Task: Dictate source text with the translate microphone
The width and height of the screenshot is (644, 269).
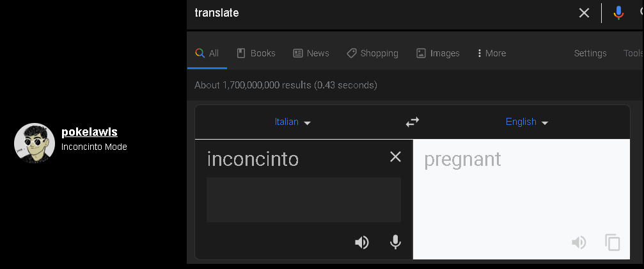Action: point(395,242)
